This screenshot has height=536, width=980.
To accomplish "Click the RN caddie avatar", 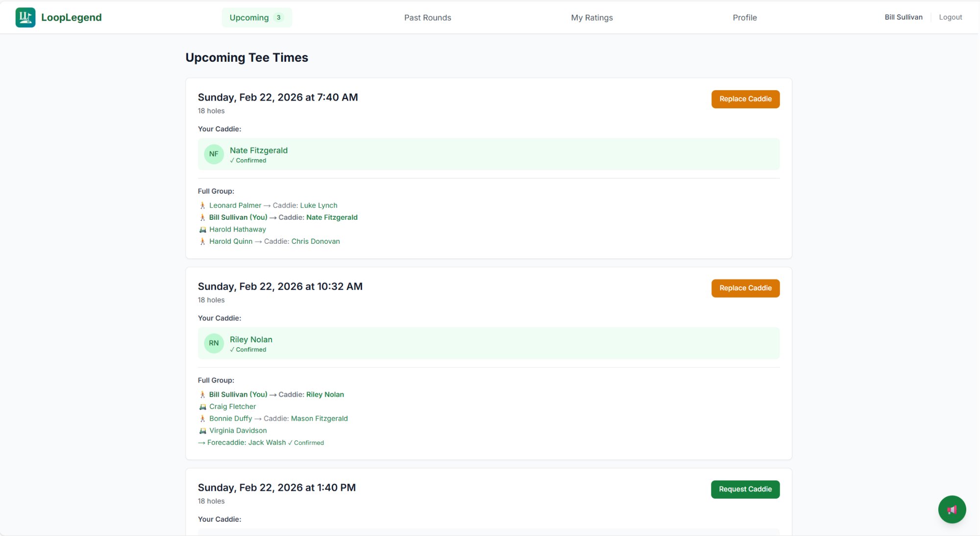I will [x=214, y=343].
